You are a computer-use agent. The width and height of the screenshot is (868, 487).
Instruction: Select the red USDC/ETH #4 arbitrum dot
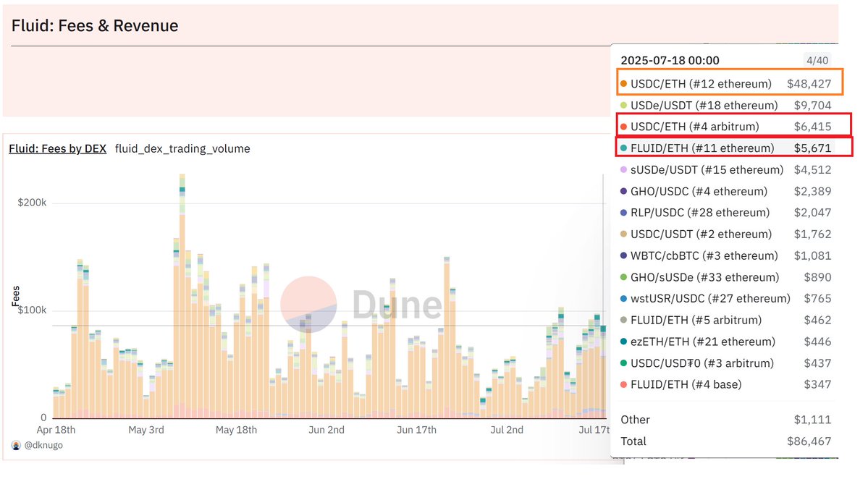[x=623, y=127]
